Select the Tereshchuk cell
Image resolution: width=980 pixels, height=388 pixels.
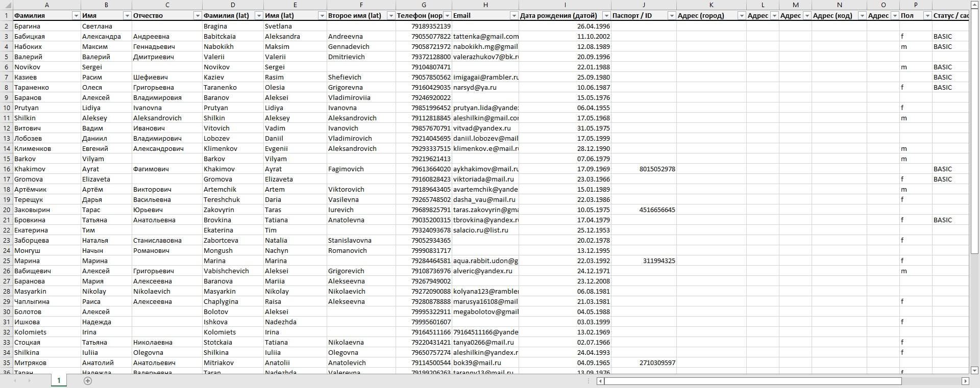click(233, 199)
